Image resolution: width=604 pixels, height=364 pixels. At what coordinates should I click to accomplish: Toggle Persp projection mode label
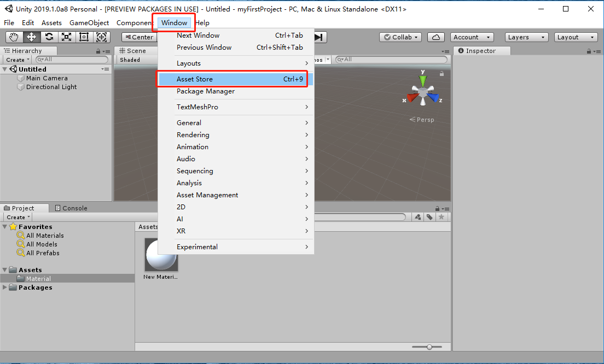tap(422, 120)
